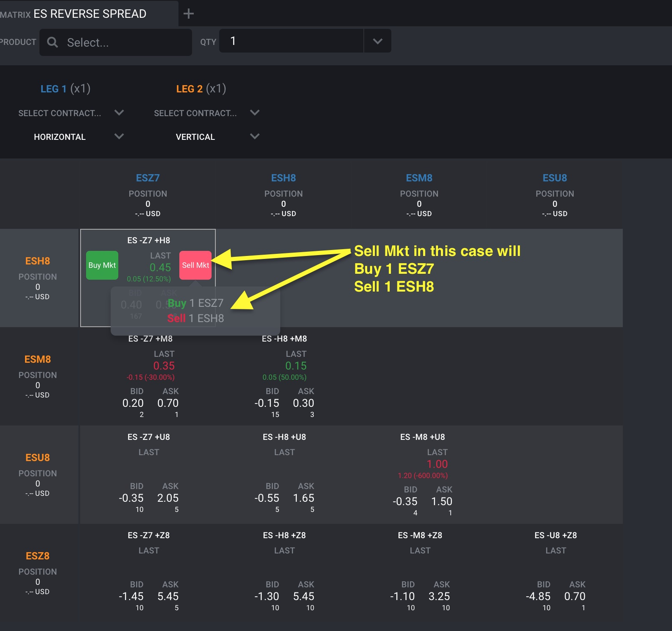This screenshot has width=672, height=631.
Task: Click the -0.15 bid of ES -H8 +M8
Action: (x=267, y=403)
